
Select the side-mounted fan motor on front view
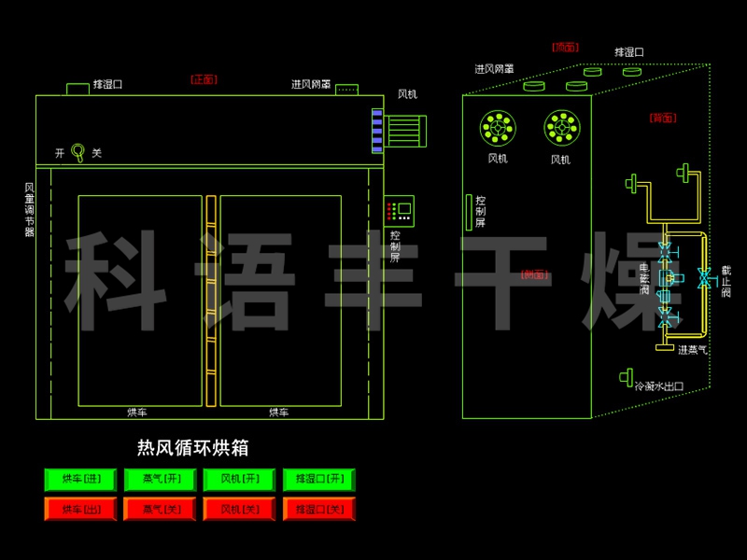click(x=405, y=131)
